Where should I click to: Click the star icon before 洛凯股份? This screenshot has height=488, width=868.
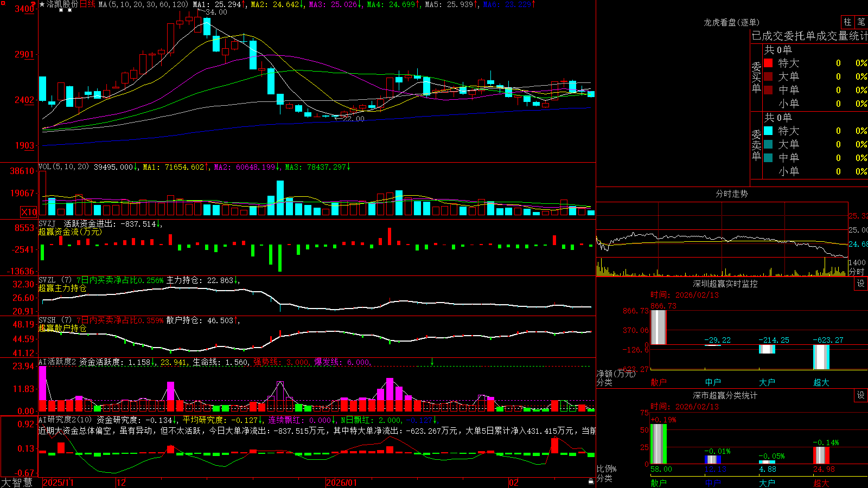click(x=42, y=4)
